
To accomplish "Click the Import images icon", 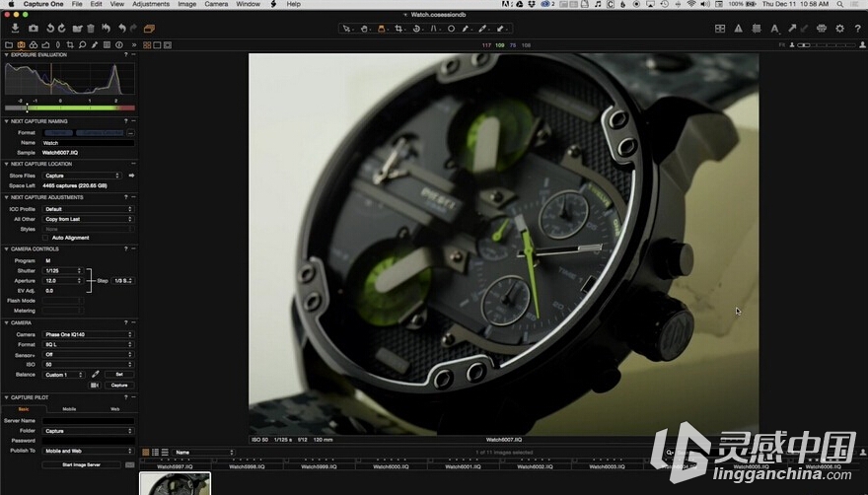I will [15, 29].
